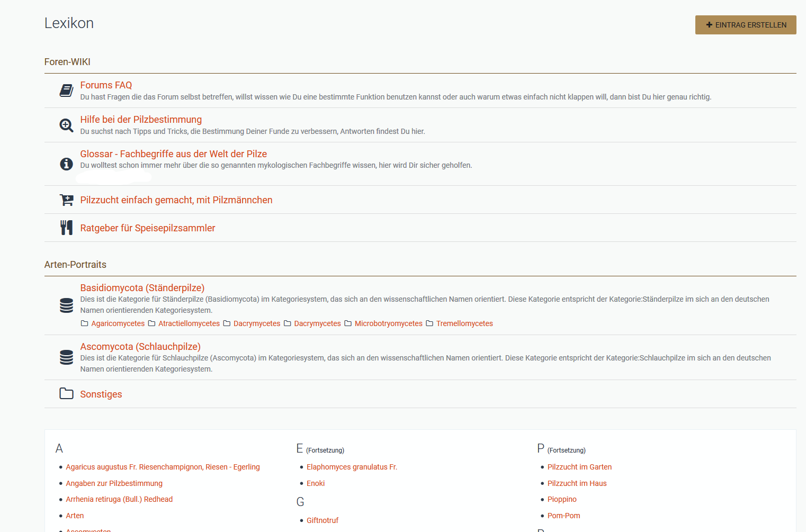Click the magnifier icon for Hilfe bei der Pilzbestimmung

point(66,125)
